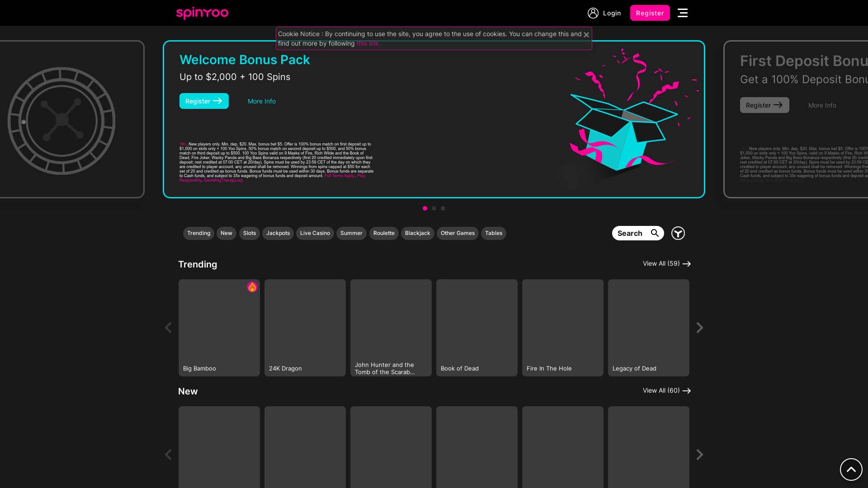Toggle the Slots game filter

click(x=249, y=233)
